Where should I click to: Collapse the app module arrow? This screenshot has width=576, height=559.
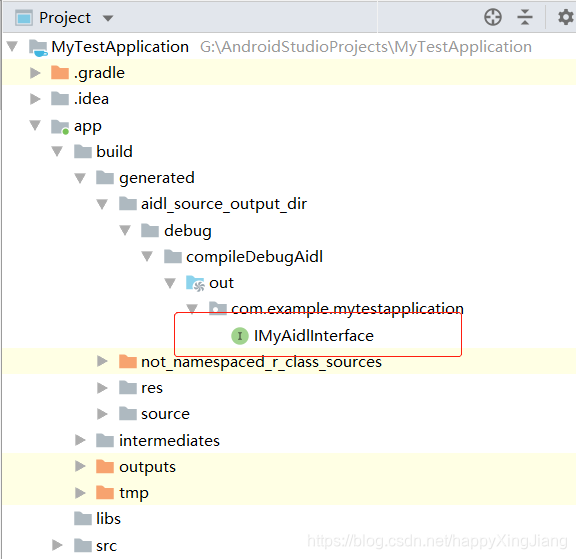click(x=35, y=125)
